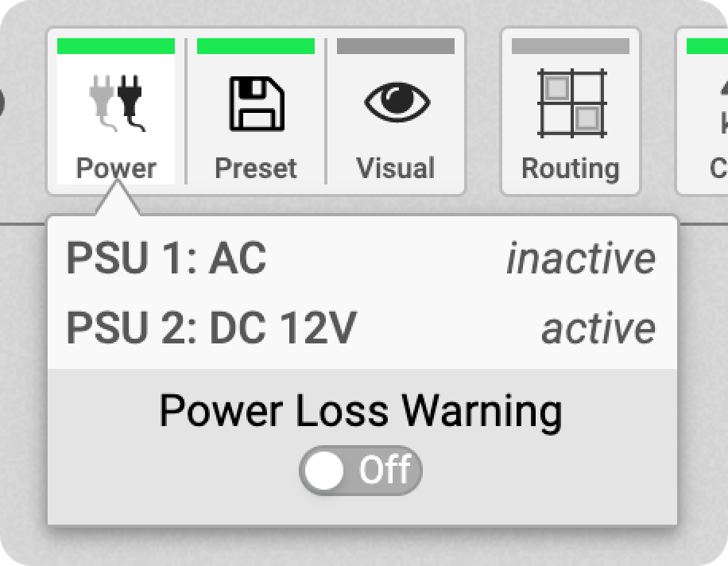
Task: Toggle the Visual panel visibility
Action: 397,111
